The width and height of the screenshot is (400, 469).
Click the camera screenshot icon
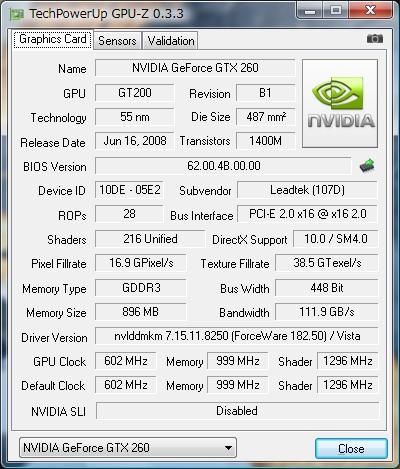375,39
